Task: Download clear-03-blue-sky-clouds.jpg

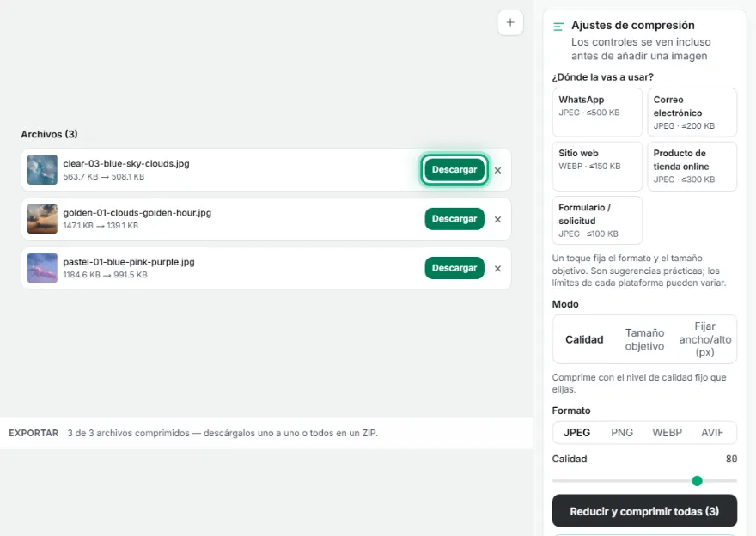Action: tap(454, 170)
